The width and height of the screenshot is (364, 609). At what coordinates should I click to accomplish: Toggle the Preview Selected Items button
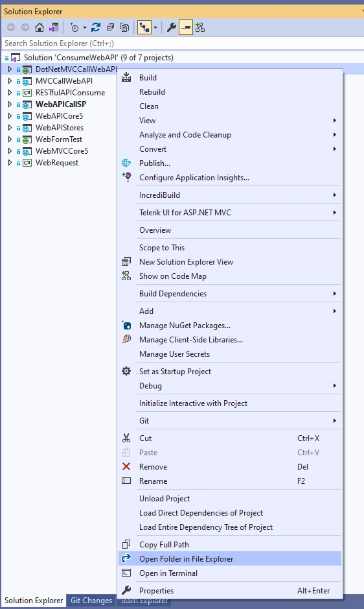[x=186, y=27]
